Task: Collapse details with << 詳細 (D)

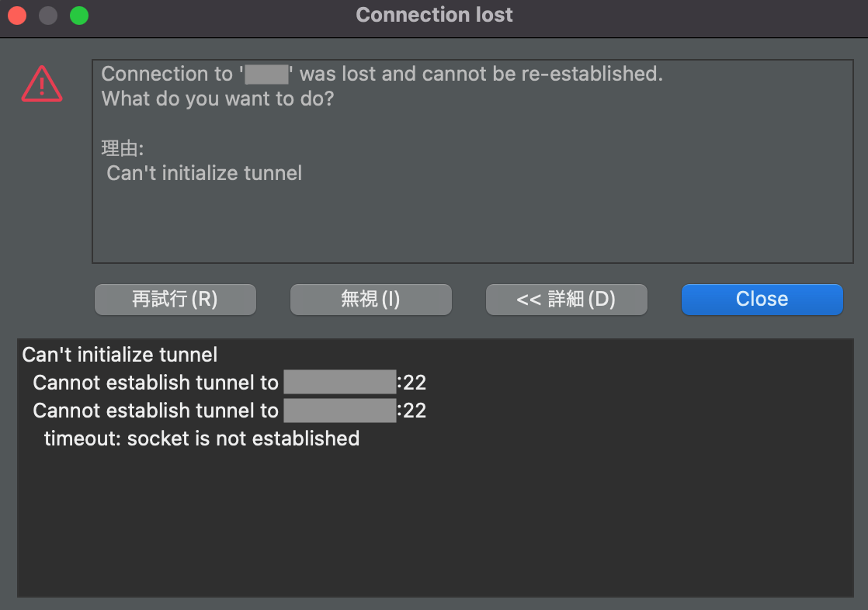Action: (566, 300)
